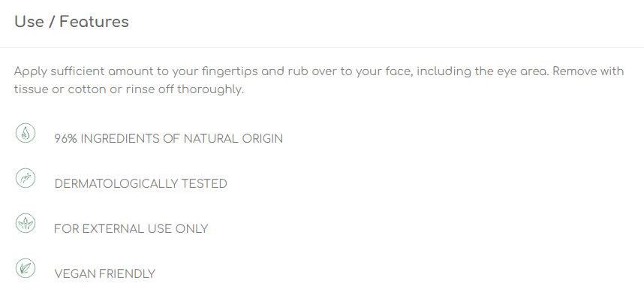Click the word TESTED in the second feature
The width and height of the screenshot is (644, 302).
[x=204, y=183]
